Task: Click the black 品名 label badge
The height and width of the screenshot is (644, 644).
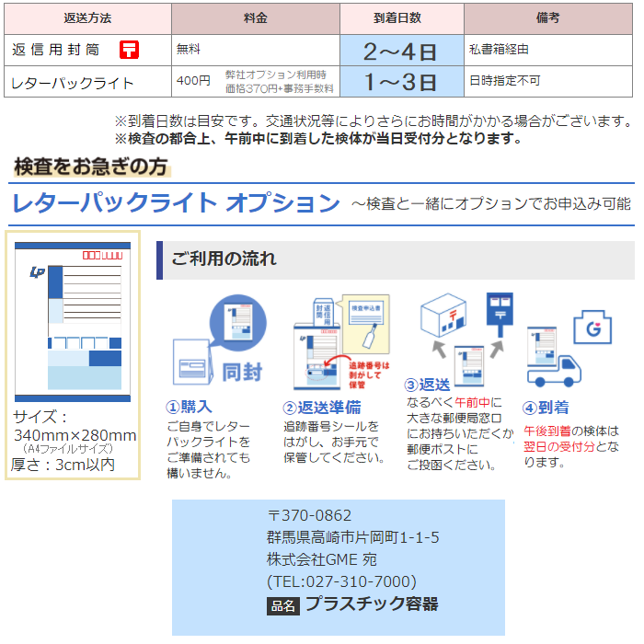Action: point(282,605)
